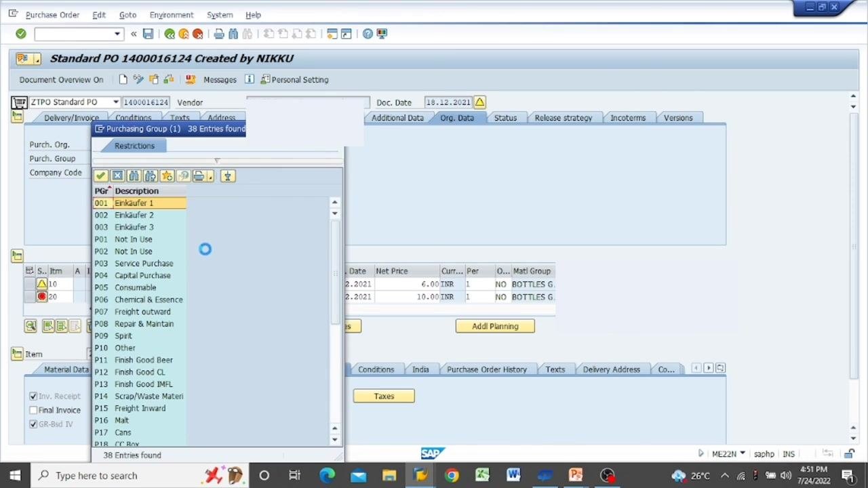Select P06 Chemical & Essence entry
868x488 pixels.
[x=140, y=300]
